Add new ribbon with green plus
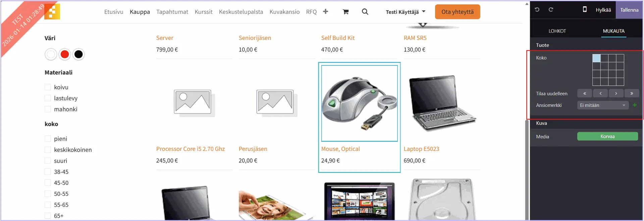The height and width of the screenshot is (221, 644). [x=635, y=105]
